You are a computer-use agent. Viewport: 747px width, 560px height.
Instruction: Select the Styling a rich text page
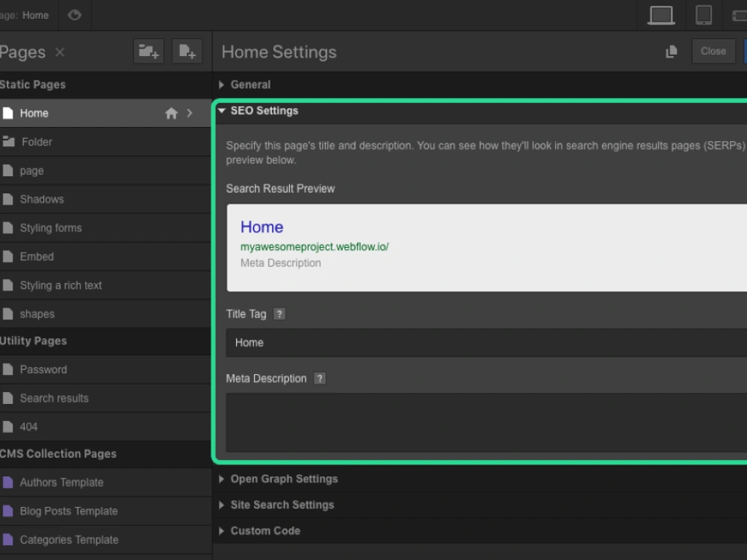(105, 285)
